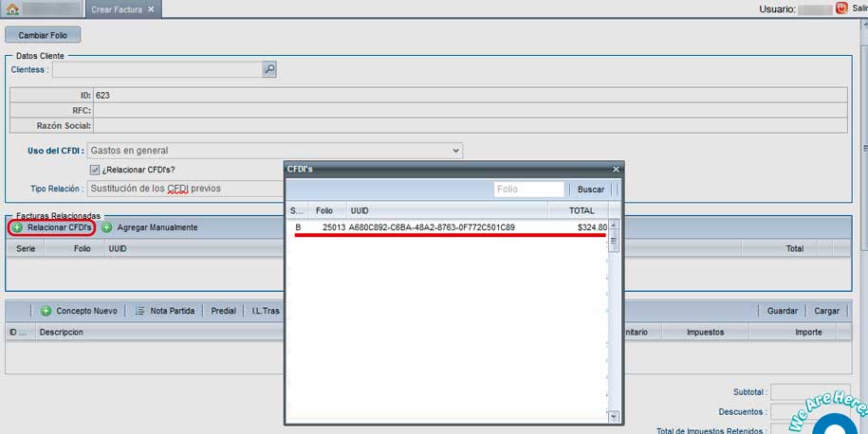The width and height of the screenshot is (868, 434).
Task: Click Agregar Manualmente green plus icon
Action: point(107,227)
